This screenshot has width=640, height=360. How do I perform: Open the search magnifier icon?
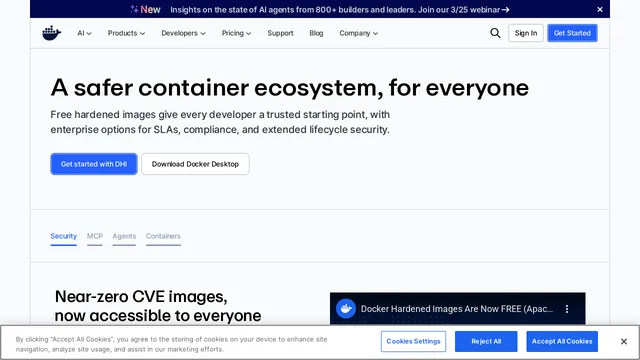495,33
